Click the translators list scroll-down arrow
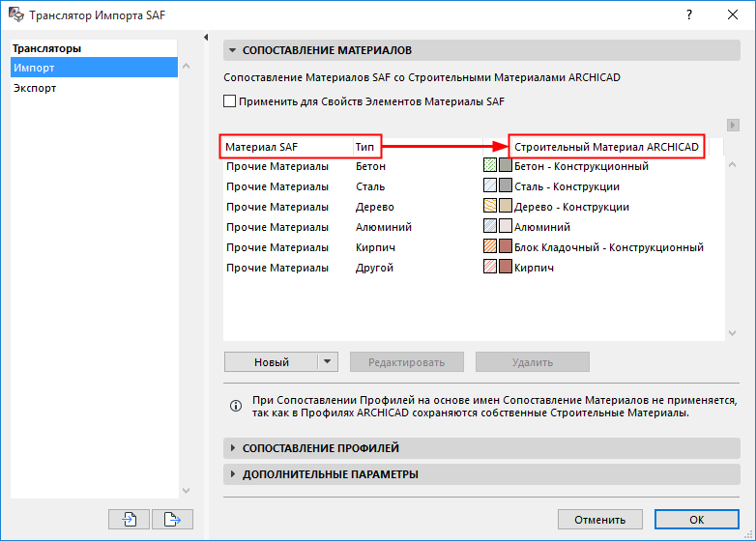Image resolution: width=756 pixels, height=541 pixels. click(x=187, y=491)
